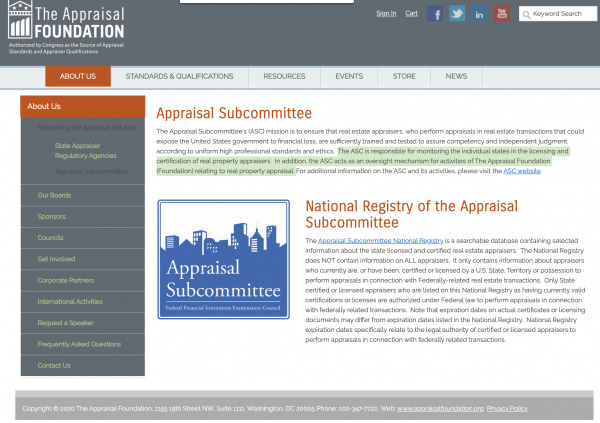Visit www.appraisalfoundation.org footer link

tap(440, 408)
